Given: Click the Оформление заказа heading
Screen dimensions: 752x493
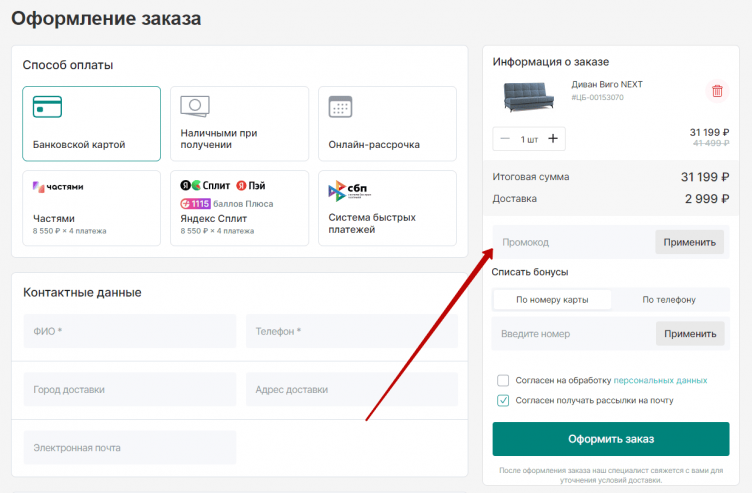Looking at the screenshot, I should click(x=106, y=19).
